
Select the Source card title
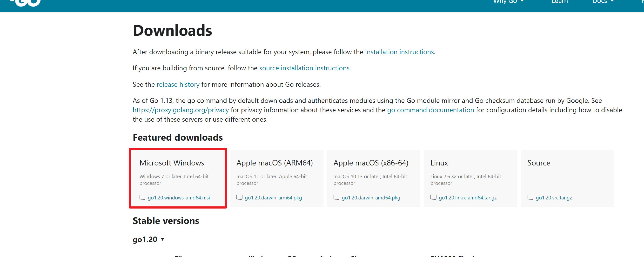click(x=539, y=163)
